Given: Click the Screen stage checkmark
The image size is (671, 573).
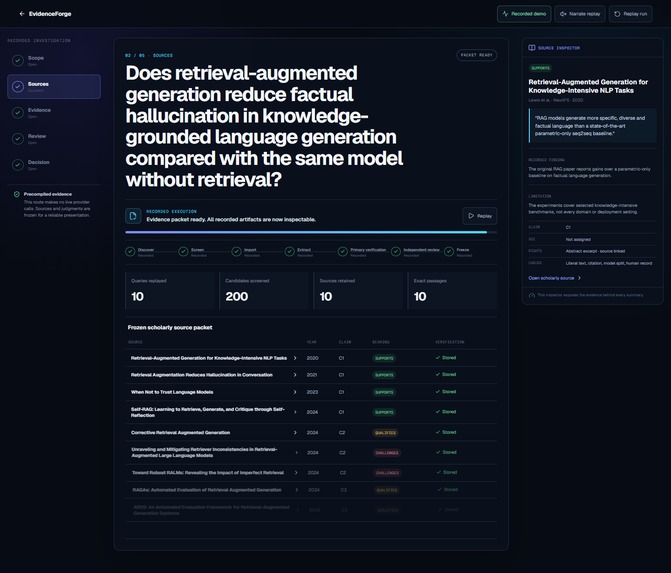Looking at the screenshot, I should point(183,252).
